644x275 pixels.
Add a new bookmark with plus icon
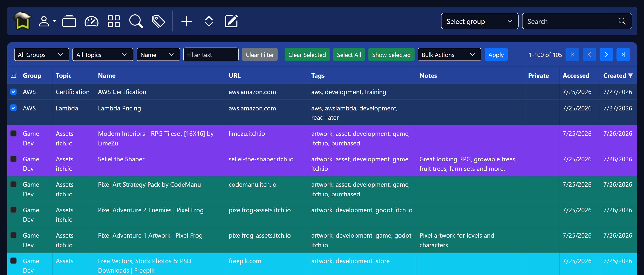186,21
